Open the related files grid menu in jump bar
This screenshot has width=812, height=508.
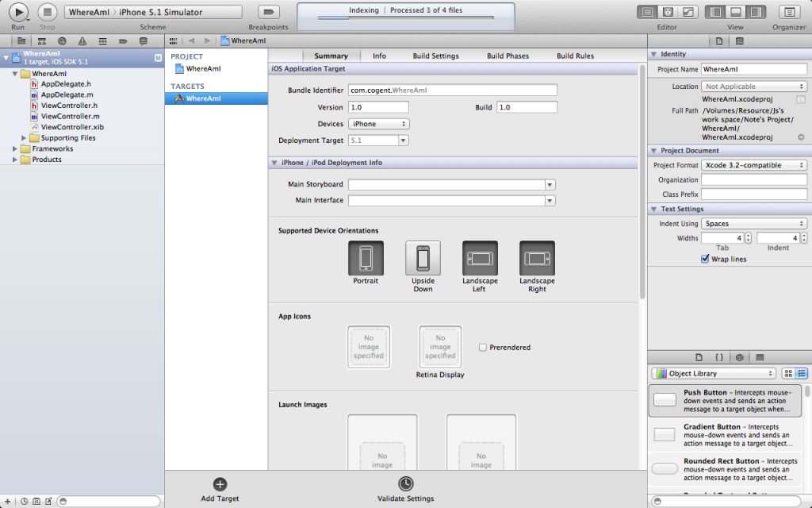174,41
